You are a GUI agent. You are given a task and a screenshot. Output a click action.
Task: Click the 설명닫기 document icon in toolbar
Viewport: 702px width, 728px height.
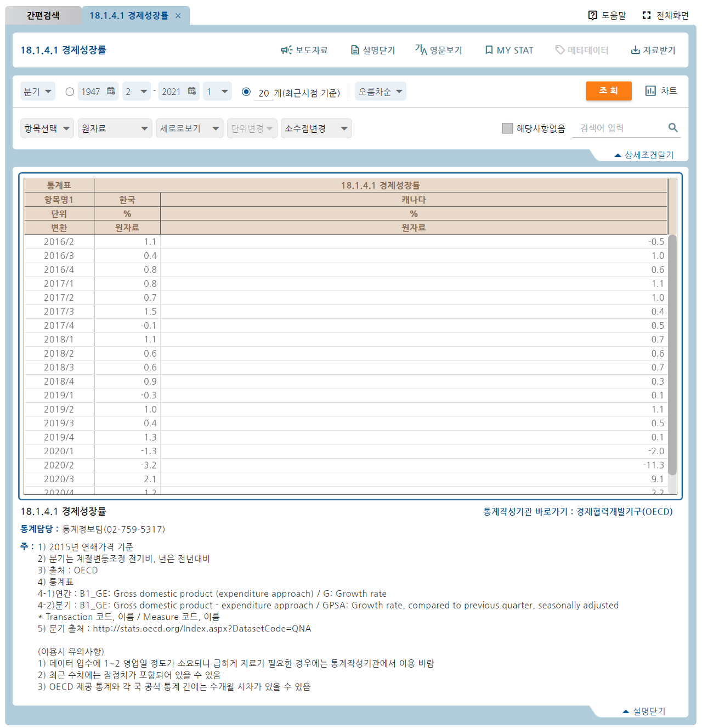click(355, 50)
